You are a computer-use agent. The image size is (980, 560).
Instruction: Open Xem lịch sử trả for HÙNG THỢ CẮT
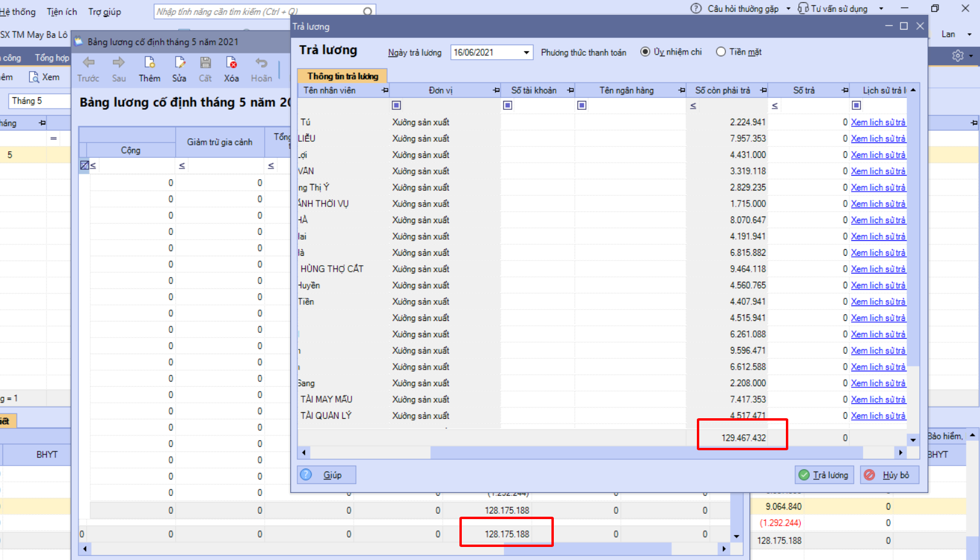[x=878, y=269]
